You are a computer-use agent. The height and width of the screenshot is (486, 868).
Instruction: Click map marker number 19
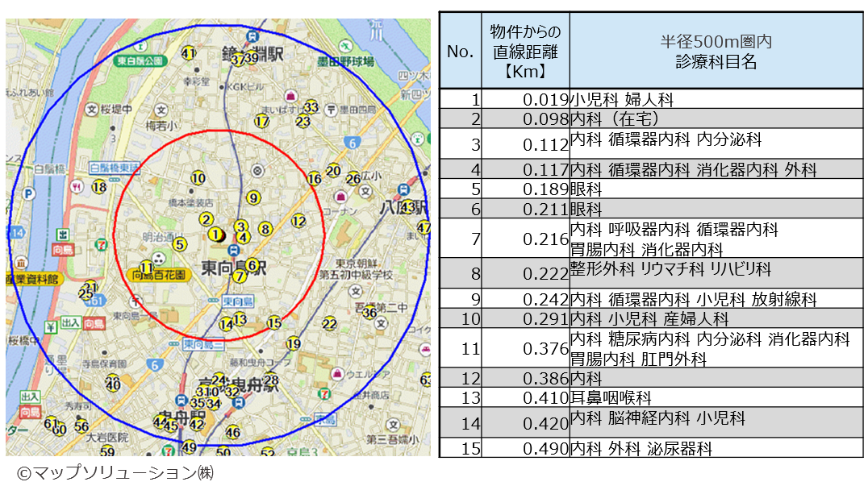pos(293,344)
